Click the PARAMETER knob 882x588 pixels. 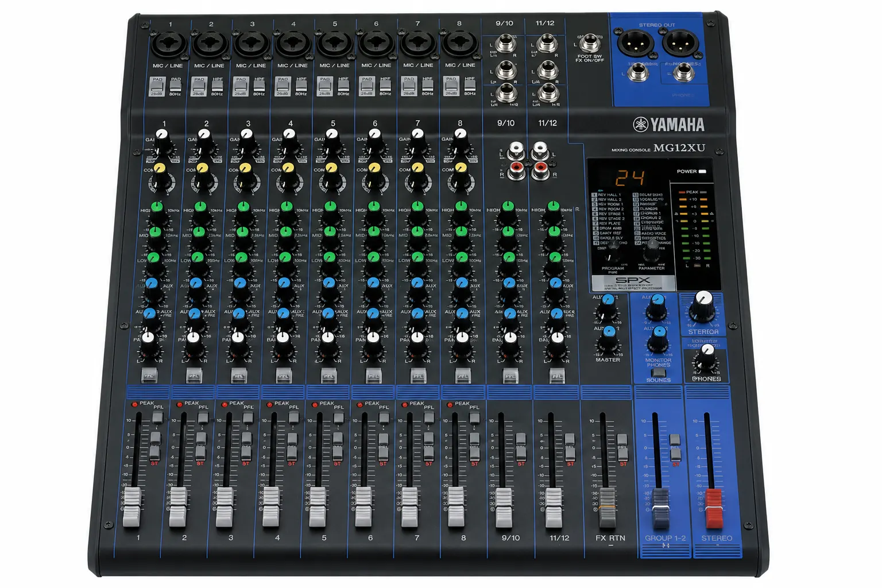click(x=651, y=250)
